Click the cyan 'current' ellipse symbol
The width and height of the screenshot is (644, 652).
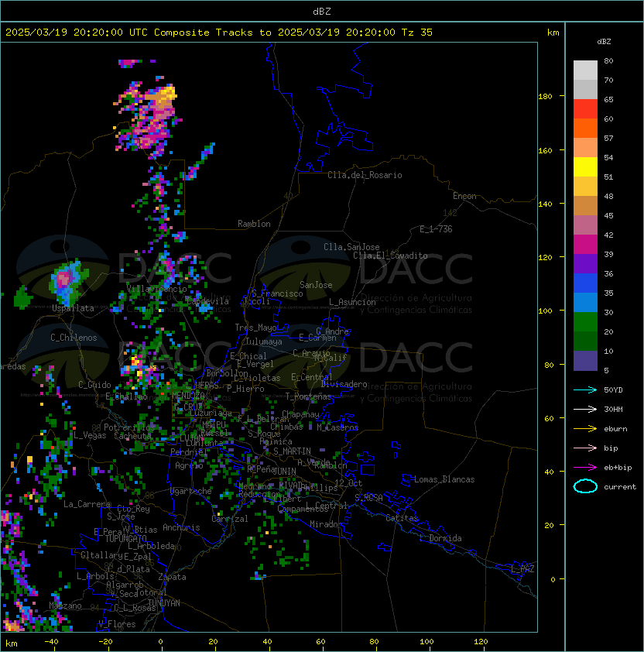coord(585,486)
